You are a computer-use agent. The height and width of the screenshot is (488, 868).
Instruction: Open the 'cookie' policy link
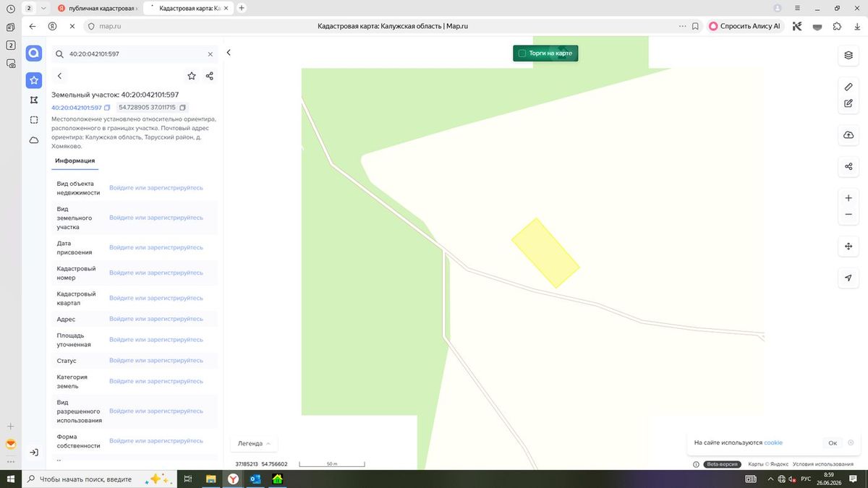773,442
